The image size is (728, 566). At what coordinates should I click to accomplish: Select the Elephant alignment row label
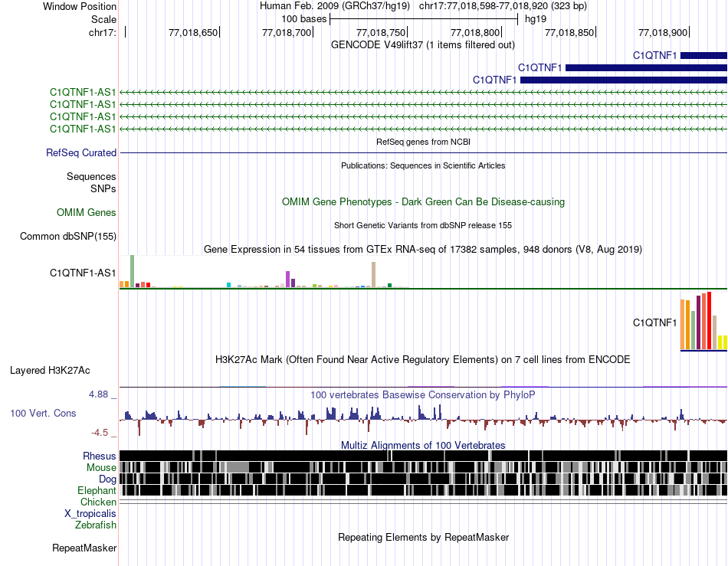97,490
